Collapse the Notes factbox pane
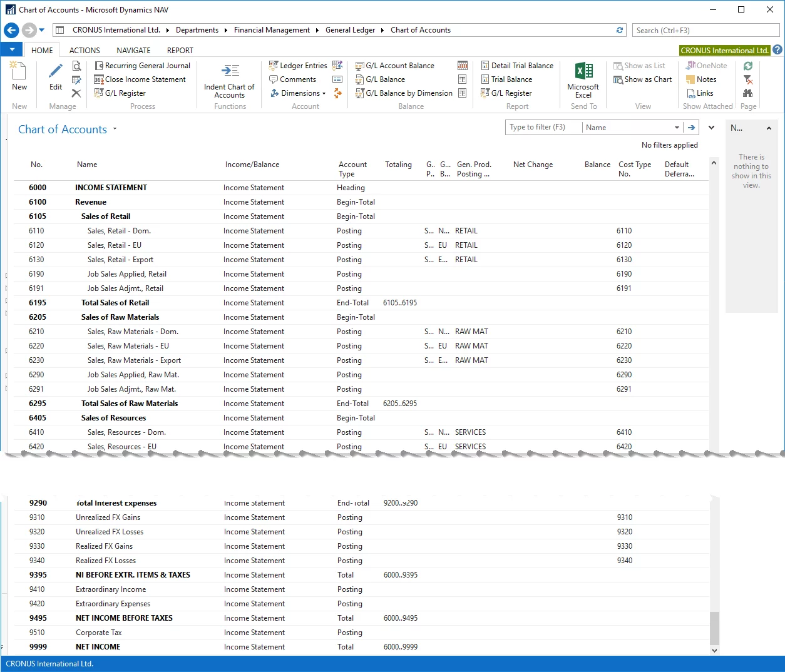Image resolution: width=785 pixels, height=672 pixels. [769, 128]
